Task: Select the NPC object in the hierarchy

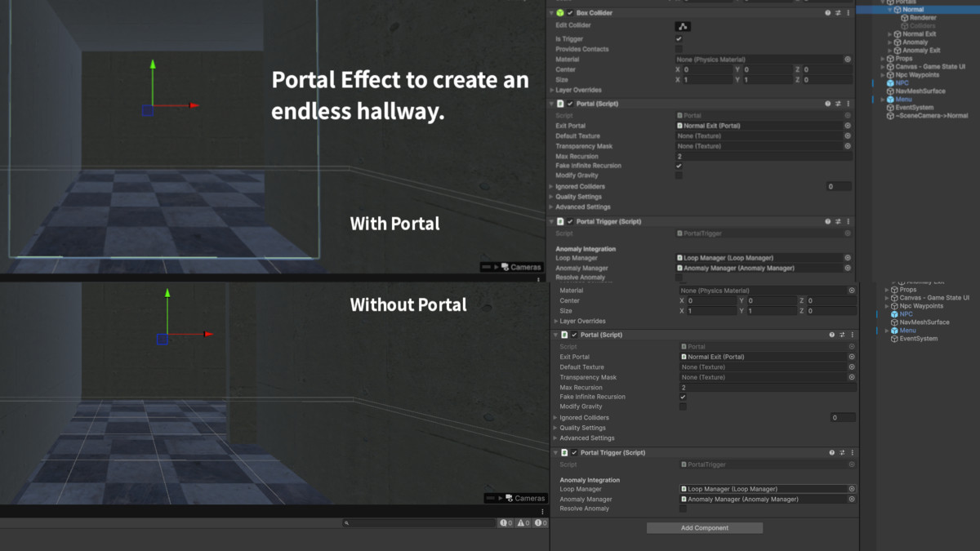Action: pos(902,82)
